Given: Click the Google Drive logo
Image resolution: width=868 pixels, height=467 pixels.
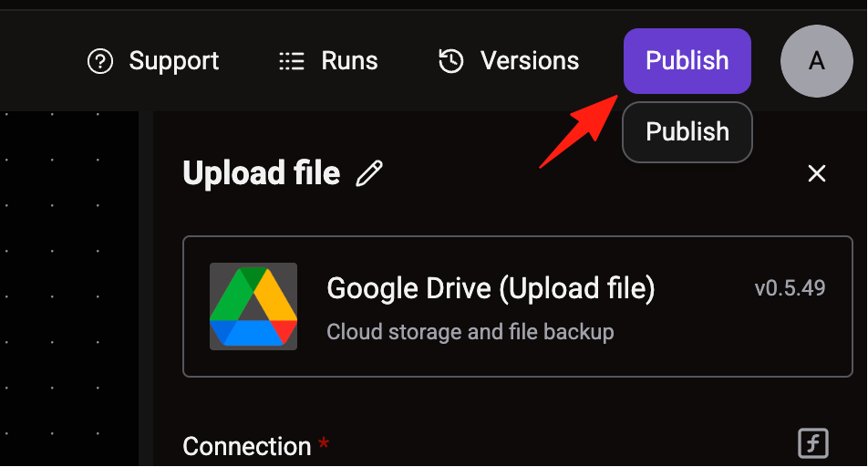Looking at the screenshot, I should coord(253,306).
